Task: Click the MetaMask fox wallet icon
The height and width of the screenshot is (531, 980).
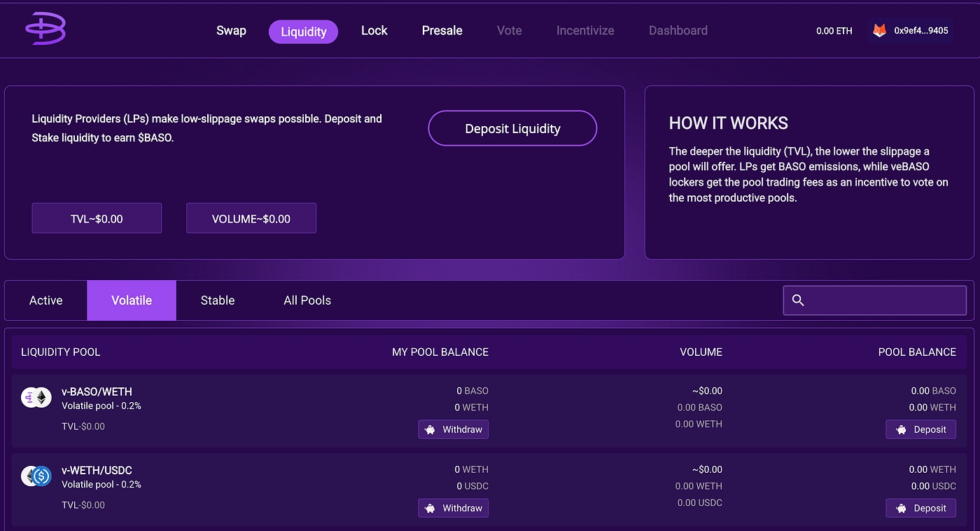Action: (x=878, y=31)
